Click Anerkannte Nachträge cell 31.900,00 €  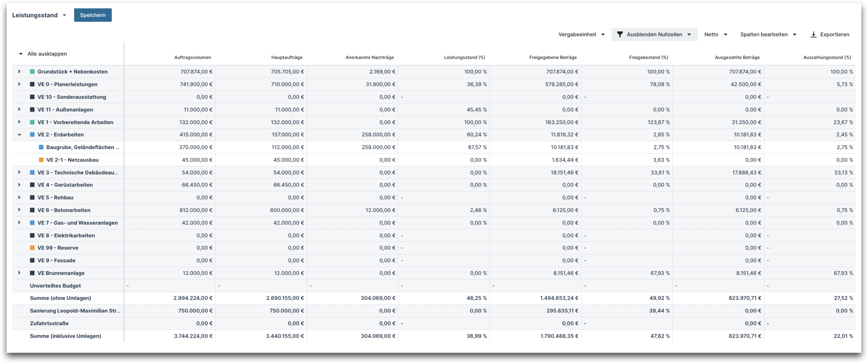[x=380, y=84]
